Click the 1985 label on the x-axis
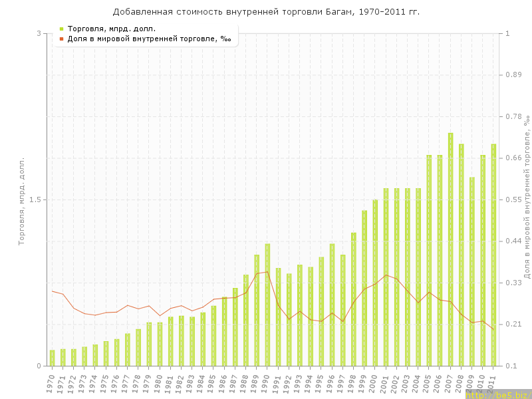The image size is (532, 399). tap(212, 382)
